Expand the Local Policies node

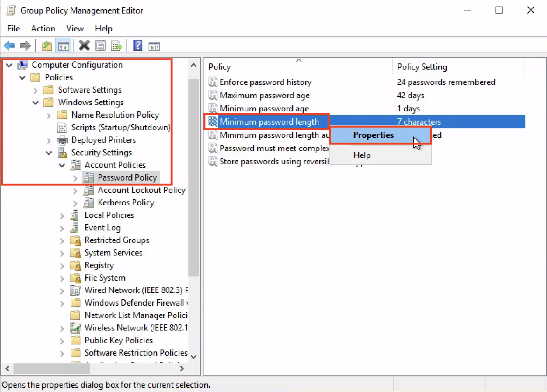(x=62, y=216)
